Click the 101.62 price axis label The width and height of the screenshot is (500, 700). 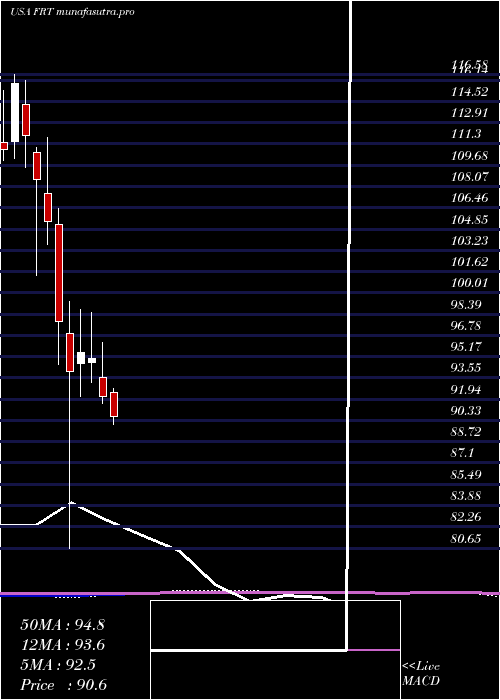(x=469, y=262)
